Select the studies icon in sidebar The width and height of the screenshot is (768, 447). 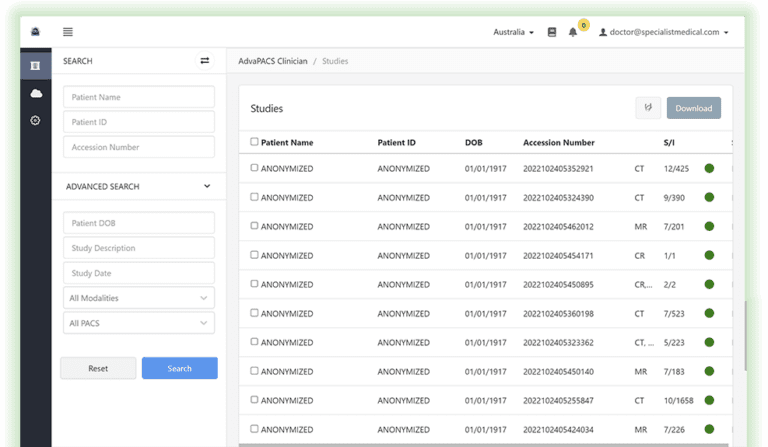tap(36, 66)
